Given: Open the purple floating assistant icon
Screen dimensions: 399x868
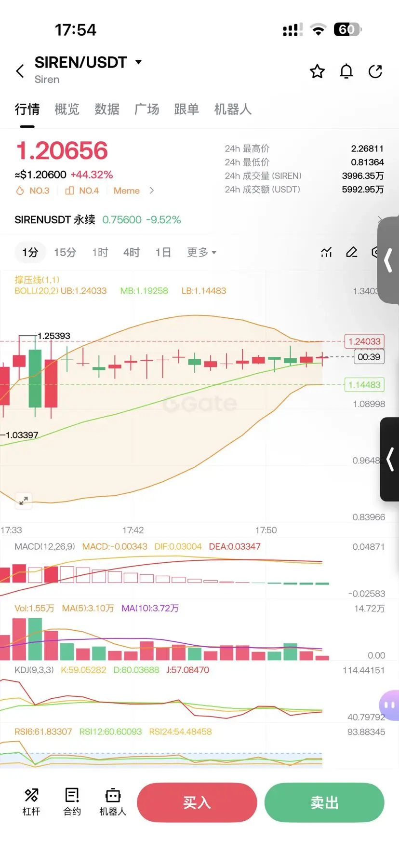Looking at the screenshot, I should [x=389, y=705].
